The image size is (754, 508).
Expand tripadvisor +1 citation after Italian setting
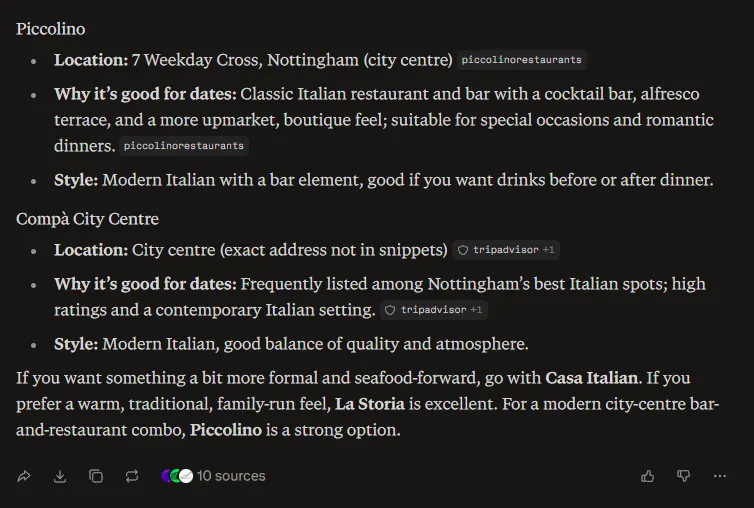434,310
